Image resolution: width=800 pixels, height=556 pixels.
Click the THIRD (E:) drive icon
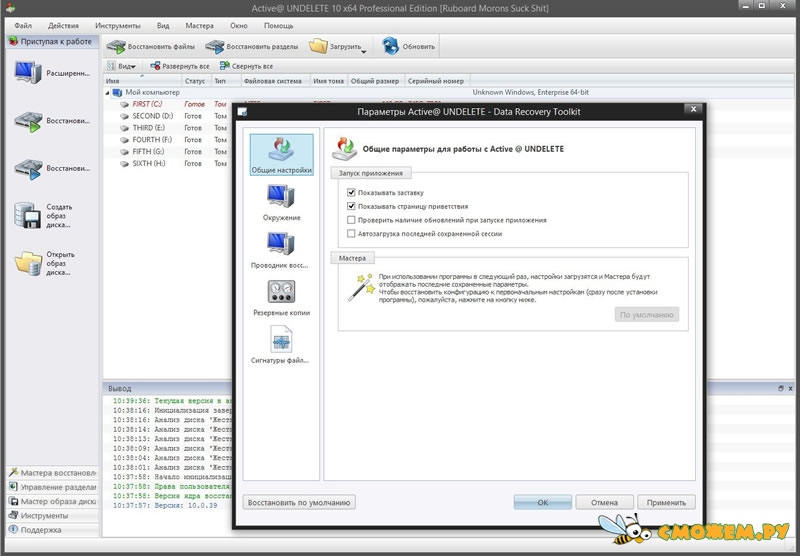pyautogui.click(x=124, y=128)
